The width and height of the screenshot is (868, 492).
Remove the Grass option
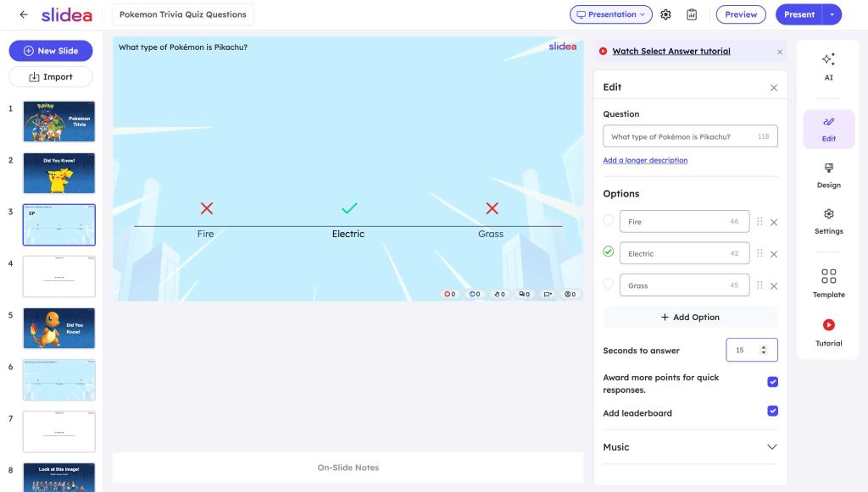774,286
